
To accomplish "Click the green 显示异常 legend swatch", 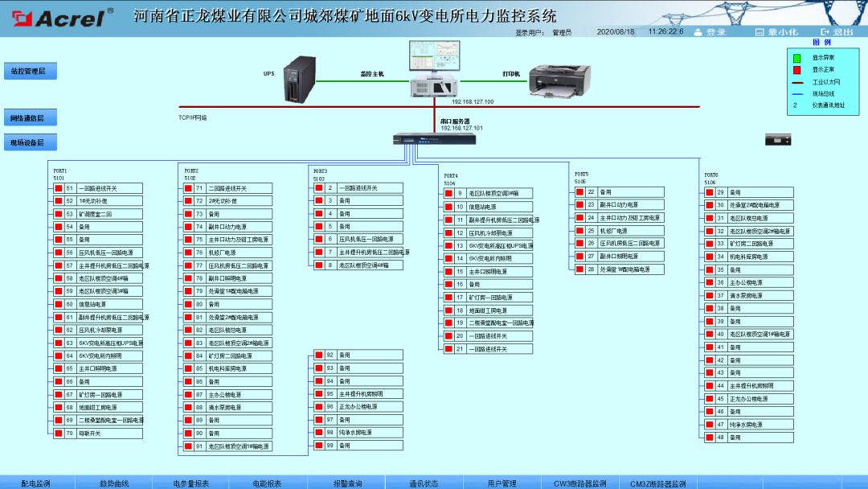I will (x=796, y=58).
